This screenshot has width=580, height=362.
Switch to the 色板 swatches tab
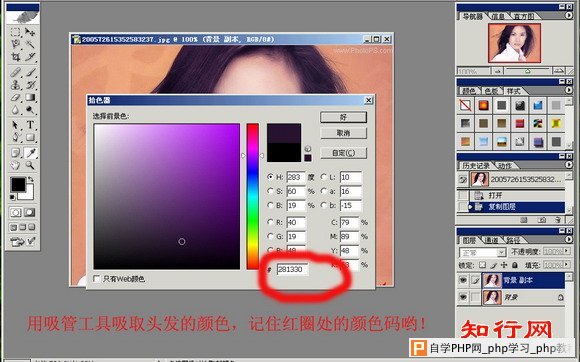click(x=491, y=91)
